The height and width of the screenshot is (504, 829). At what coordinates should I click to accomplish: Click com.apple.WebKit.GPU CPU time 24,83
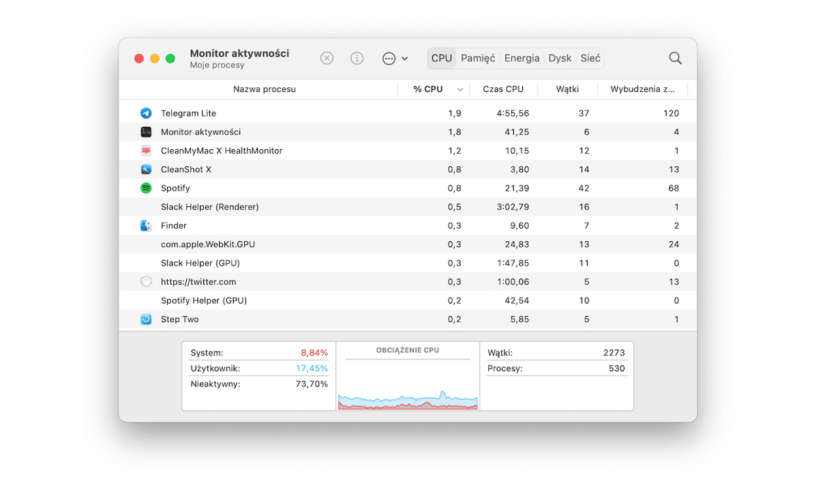pos(517,245)
